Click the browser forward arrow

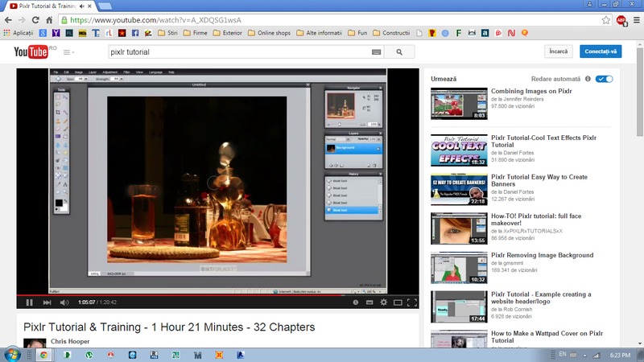pyautogui.click(x=22, y=20)
